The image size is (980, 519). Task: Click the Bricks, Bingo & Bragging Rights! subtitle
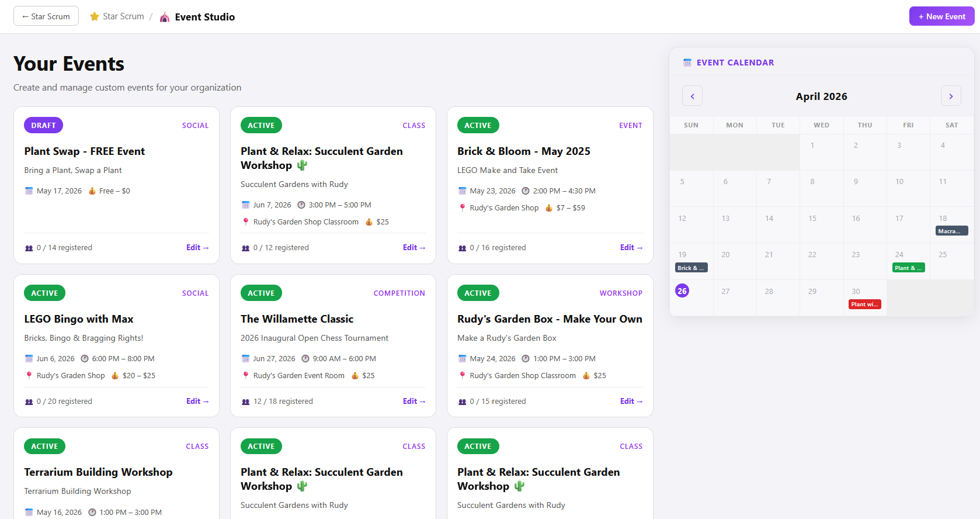pyautogui.click(x=84, y=338)
